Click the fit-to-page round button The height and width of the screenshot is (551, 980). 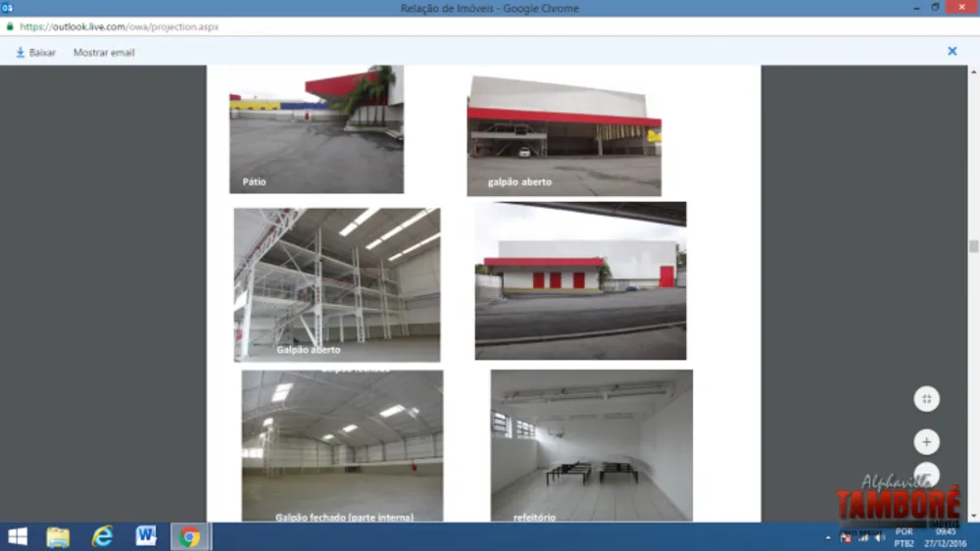coord(926,399)
